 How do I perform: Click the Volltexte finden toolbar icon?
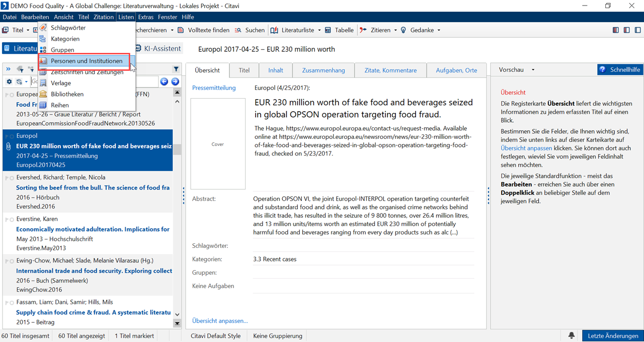click(182, 30)
